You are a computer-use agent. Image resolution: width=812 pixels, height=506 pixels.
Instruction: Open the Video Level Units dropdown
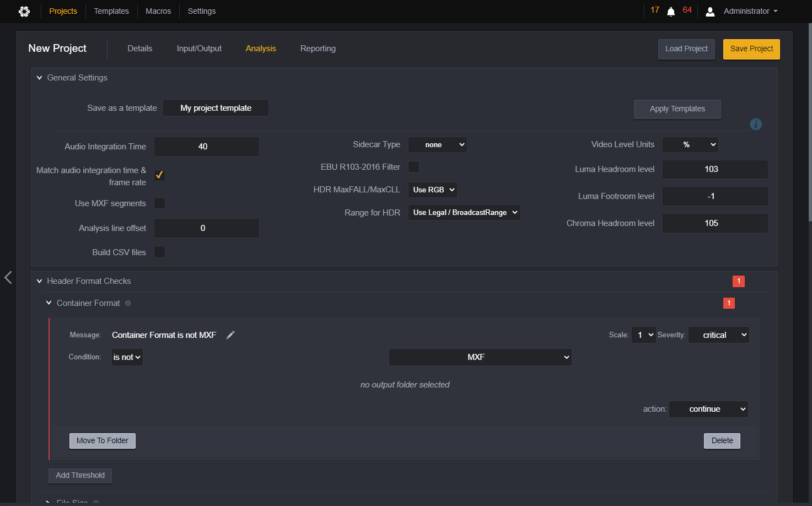pyautogui.click(x=690, y=145)
